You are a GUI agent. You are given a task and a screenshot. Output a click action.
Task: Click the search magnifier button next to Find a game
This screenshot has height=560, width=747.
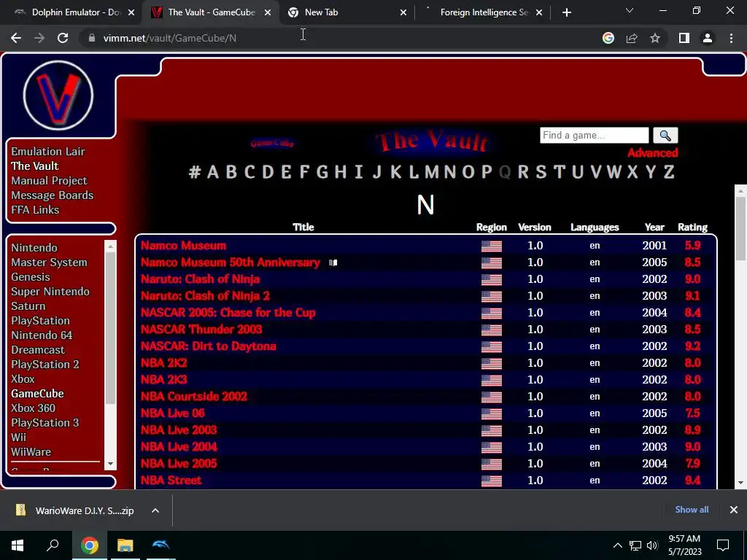pos(665,136)
